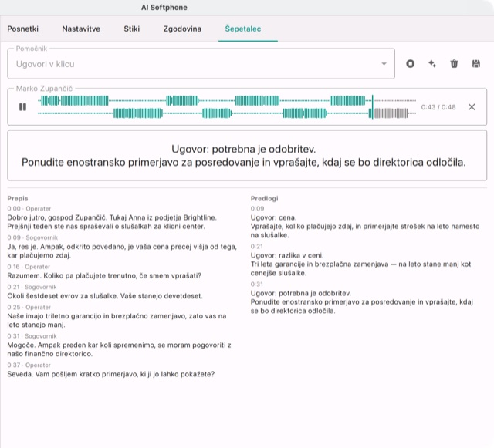Stop recording with the circle stop icon

coord(410,64)
